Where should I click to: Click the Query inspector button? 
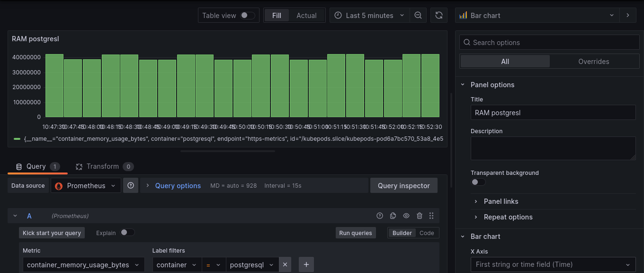tap(403, 186)
